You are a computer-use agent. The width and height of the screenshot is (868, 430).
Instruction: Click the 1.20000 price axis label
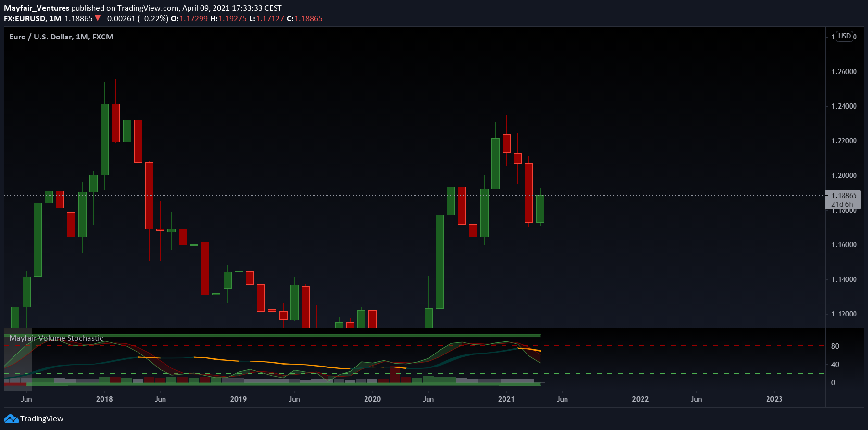click(844, 175)
